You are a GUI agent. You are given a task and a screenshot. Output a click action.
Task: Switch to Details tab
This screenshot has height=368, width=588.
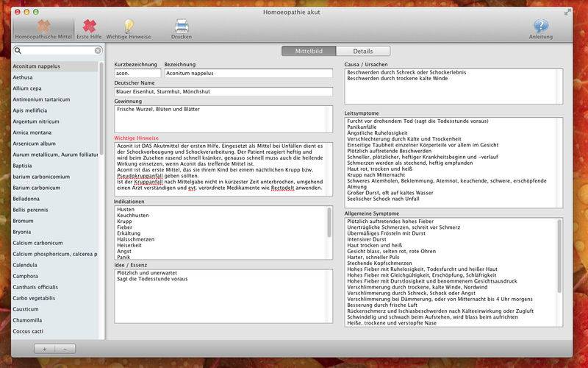coord(363,51)
